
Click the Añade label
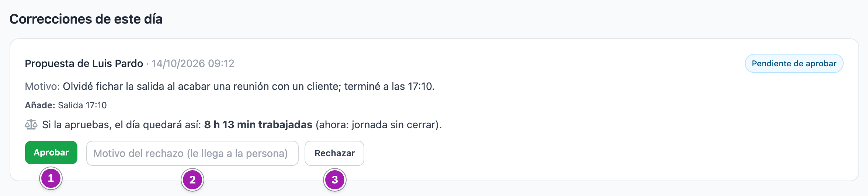pos(40,105)
